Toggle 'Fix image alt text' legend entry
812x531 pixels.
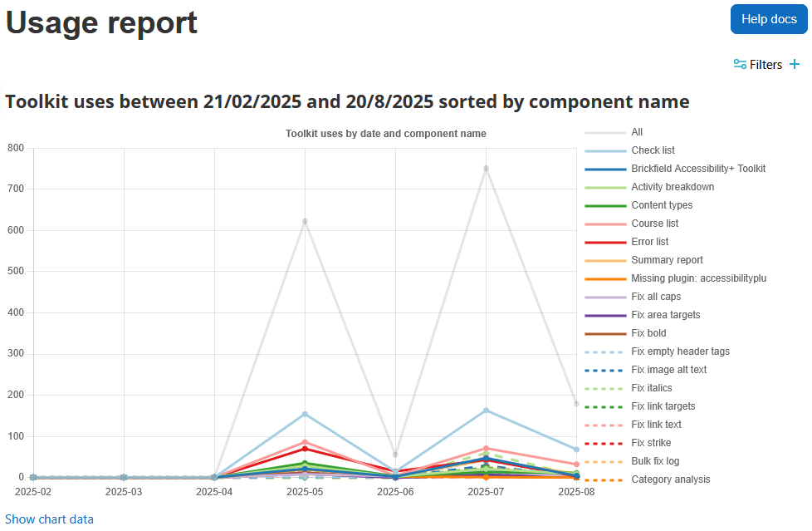point(646,370)
